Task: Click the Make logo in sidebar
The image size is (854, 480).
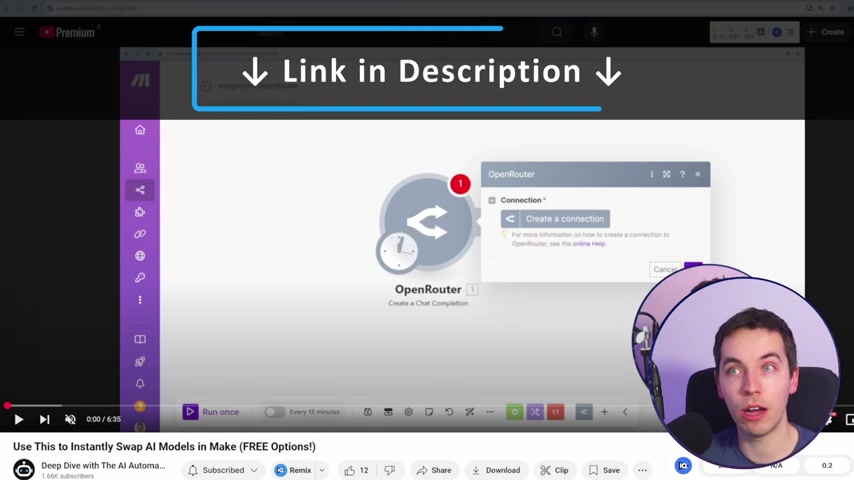Action: [x=140, y=81]
